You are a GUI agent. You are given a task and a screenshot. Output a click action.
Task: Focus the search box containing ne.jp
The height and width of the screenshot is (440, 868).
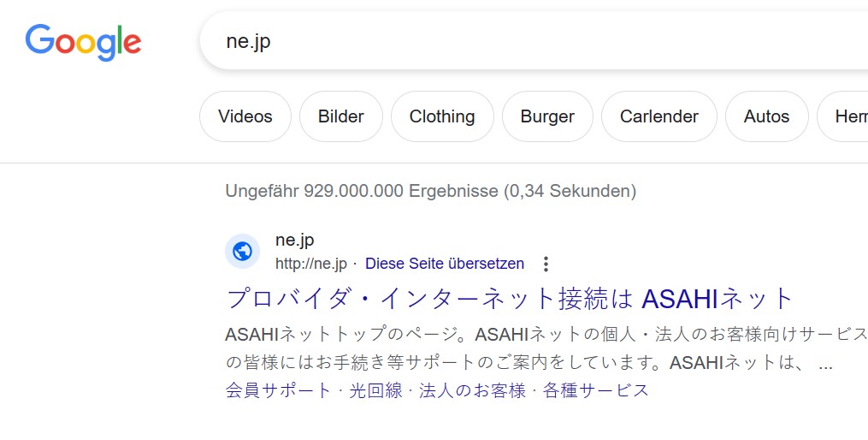tap(534, 41)
